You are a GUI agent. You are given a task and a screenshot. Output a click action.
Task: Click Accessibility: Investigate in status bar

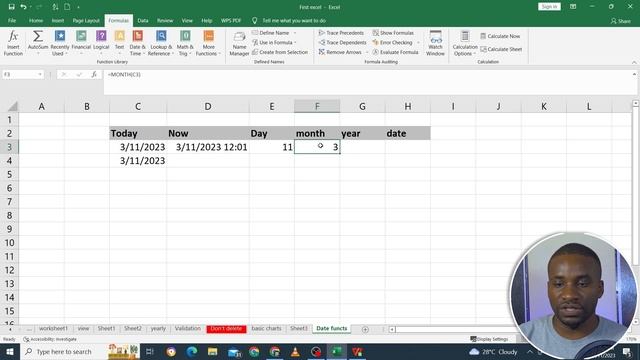tap(50, 339)
